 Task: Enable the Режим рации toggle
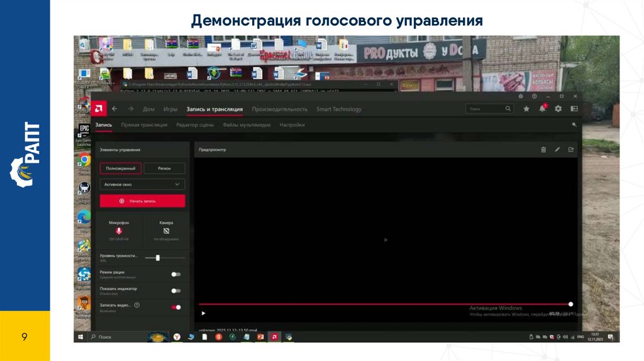(176, 274)
